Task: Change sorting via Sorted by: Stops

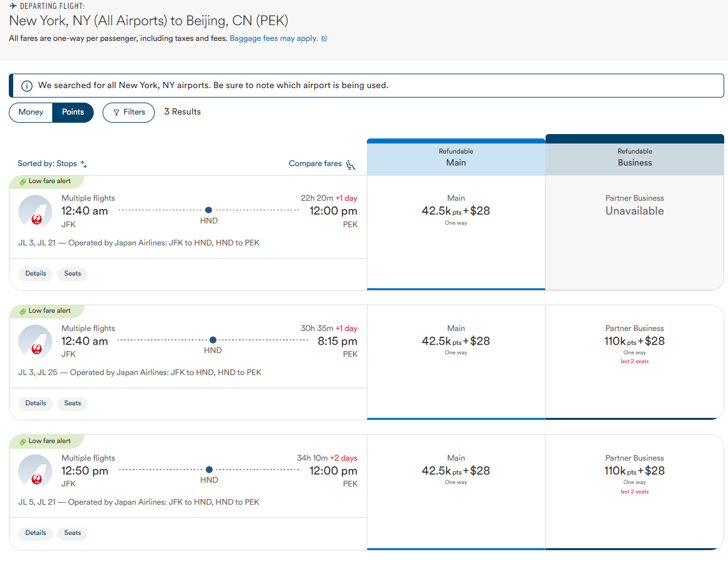Action: click(47, 164)
